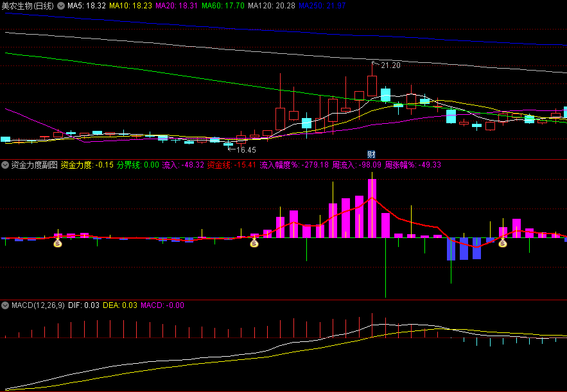The image size is (567, 392).
Task: Open the dropdown beside 资金力度副图 indicator
Action: [5, 166]
